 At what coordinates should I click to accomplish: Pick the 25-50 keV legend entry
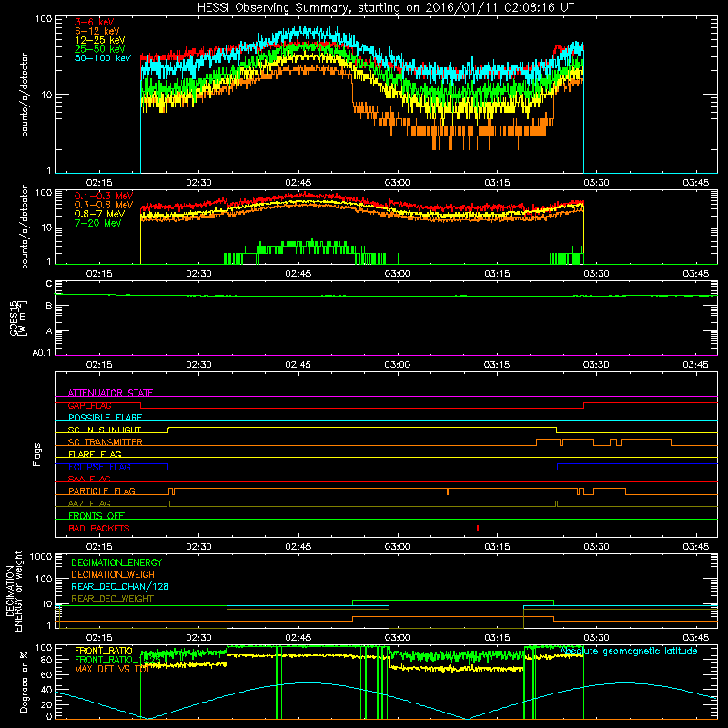click(x=99, y=49)
